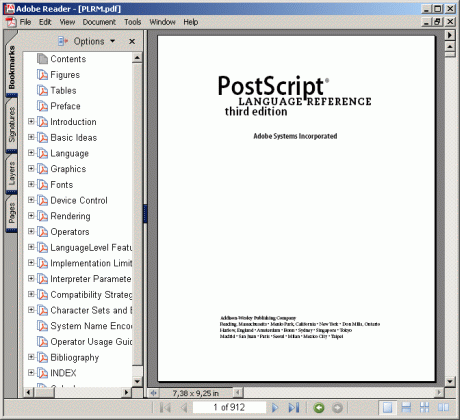
Task: Go to the next page
Action: 275,407
